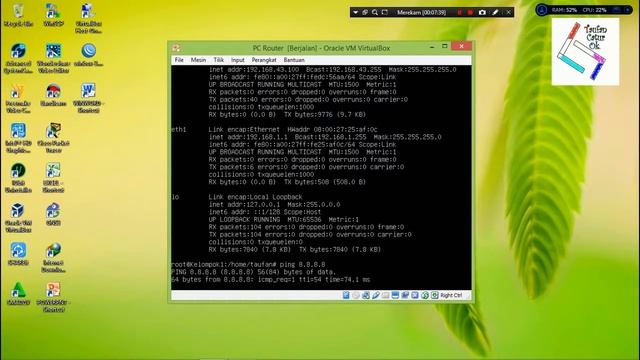Click the 'RAM: 52%' readout
Image resolution: width=640 pixels, height=360 pixels.
[564, 10]
